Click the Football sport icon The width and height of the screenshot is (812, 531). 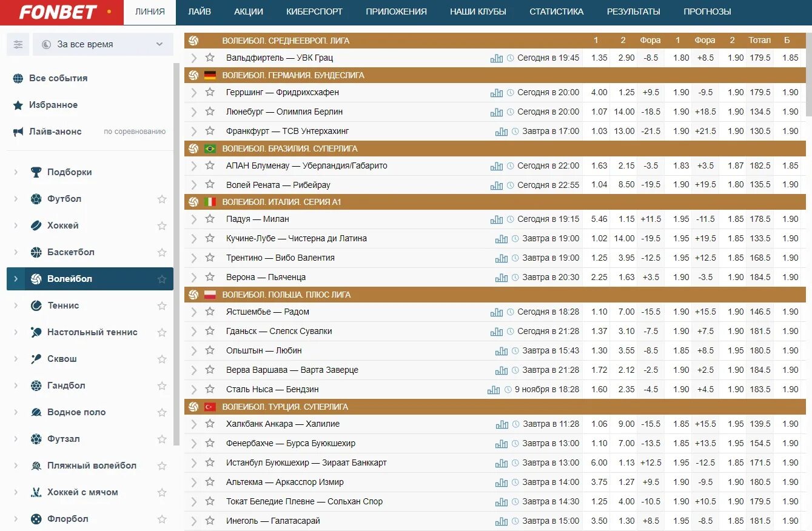[36, 199]
